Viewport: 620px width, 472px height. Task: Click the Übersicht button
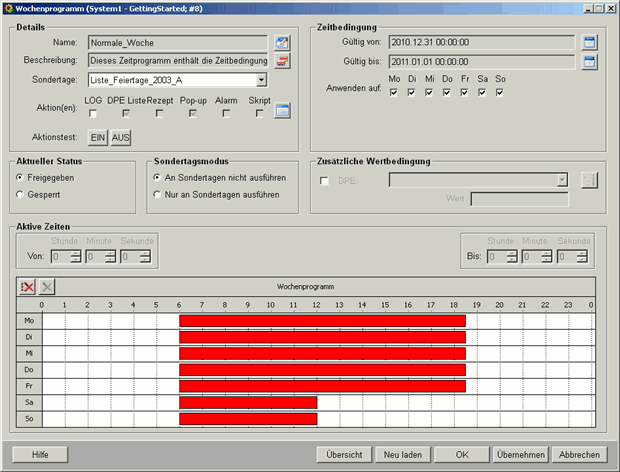click(x=345, y=454)
